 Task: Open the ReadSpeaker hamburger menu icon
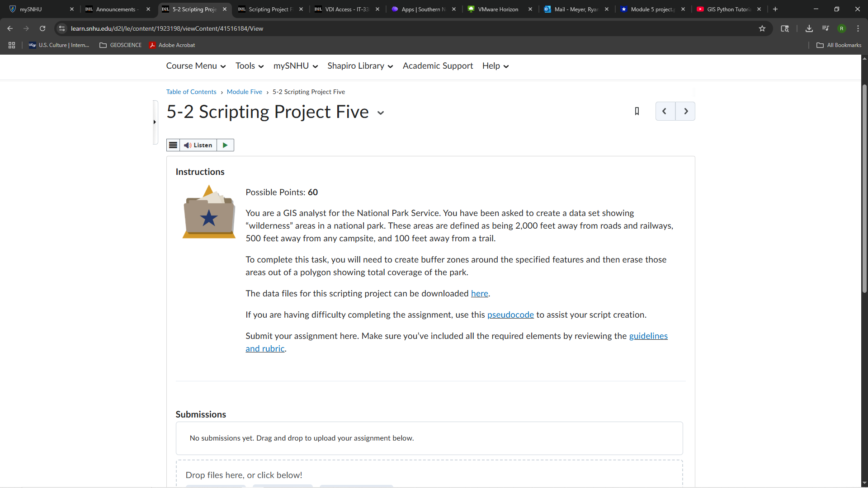173,145
